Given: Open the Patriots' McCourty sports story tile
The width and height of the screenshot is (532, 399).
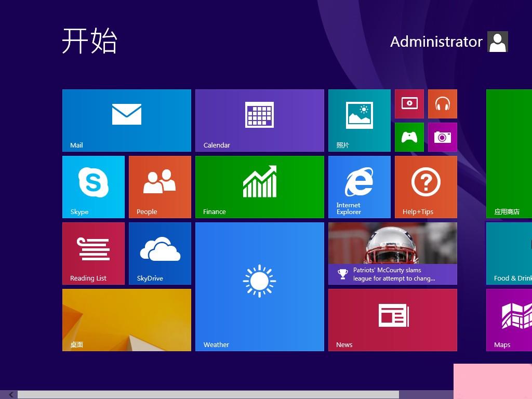Looking at the screenshot, I should tap(393, 254).
